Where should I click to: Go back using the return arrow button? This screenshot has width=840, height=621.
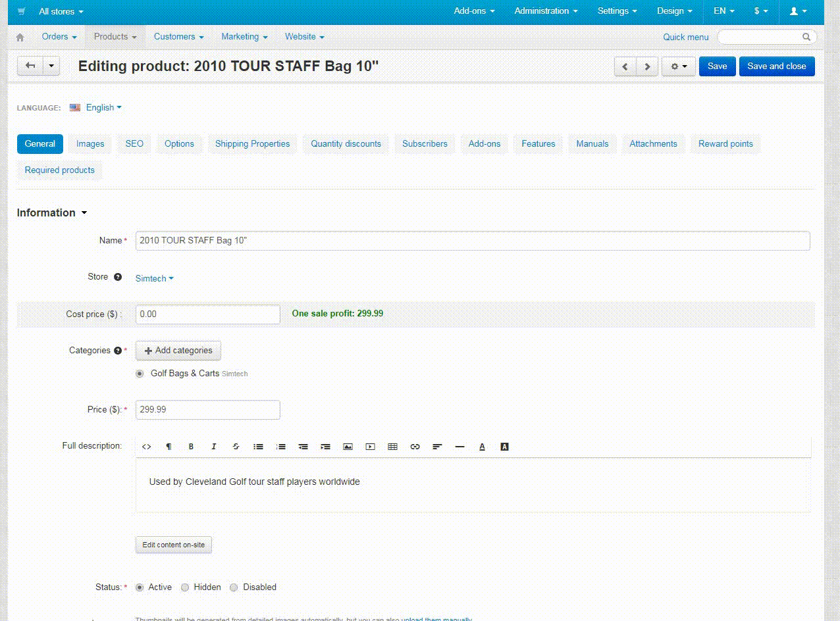pos(30,66)
